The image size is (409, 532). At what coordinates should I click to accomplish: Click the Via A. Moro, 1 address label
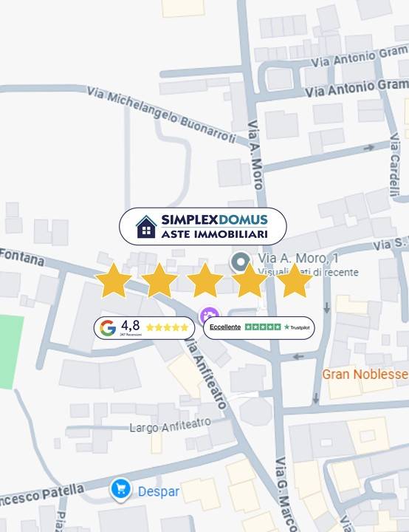[298, 258]
